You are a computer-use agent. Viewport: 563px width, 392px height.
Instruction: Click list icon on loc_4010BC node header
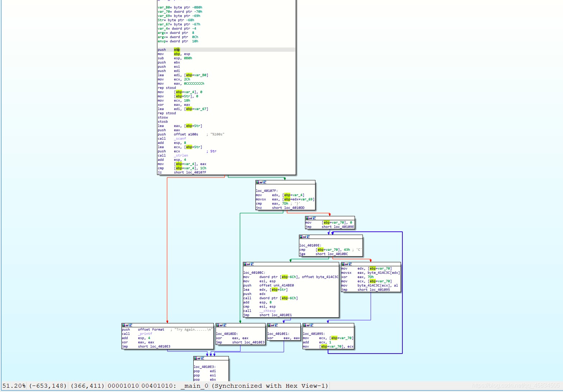252,264
